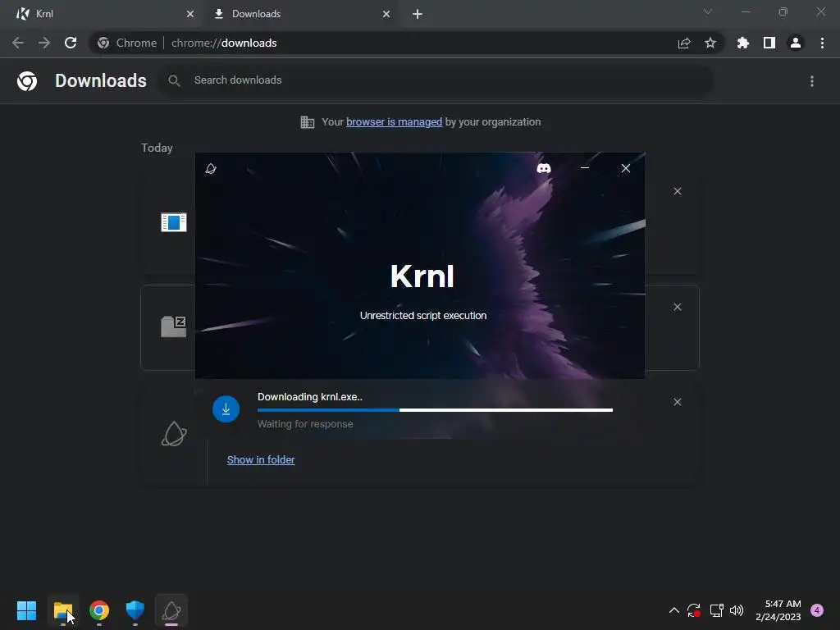The height and width of the screenshot is (630, 840).
Task: Open the Extensions puzzle icon
Action: click(x=743, y=43)
